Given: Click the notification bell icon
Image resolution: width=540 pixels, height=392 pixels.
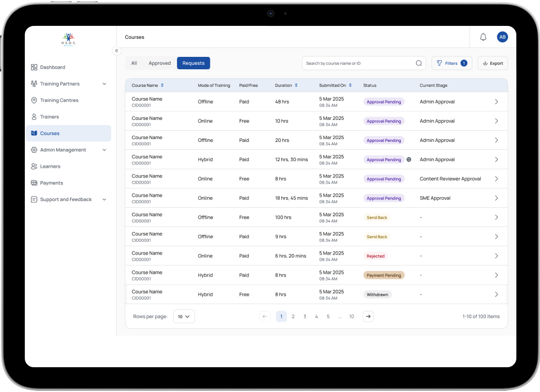Looking at the screenshot, I should [483, 37].
